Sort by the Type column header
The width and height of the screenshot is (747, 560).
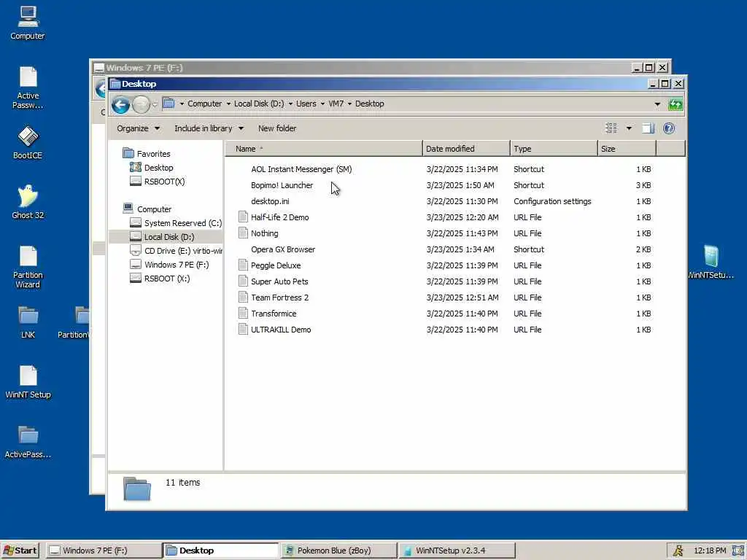[554, 149]
